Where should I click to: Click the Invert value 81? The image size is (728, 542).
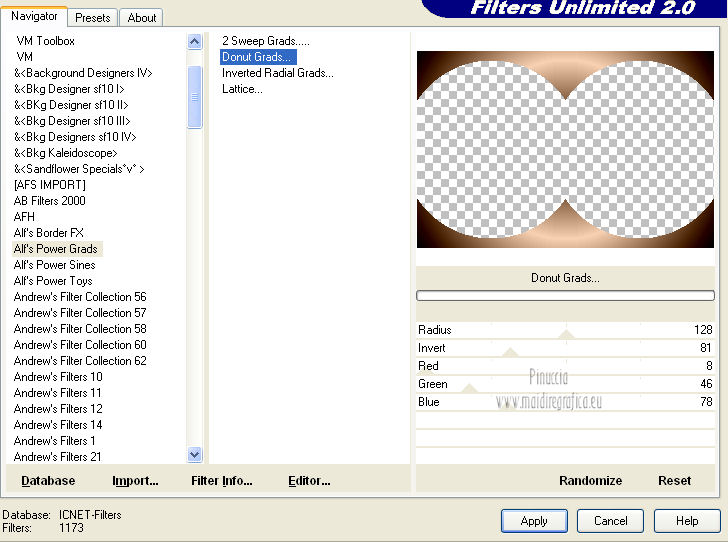(706, 348)
